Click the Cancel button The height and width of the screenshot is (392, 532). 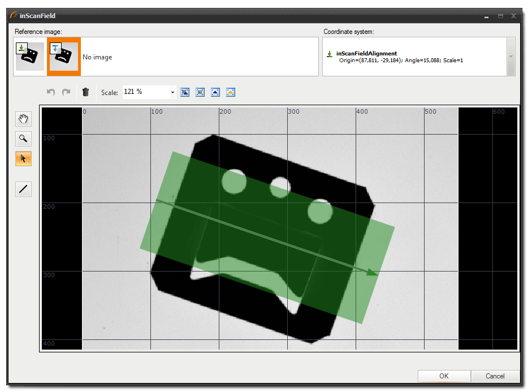(495, 376)
